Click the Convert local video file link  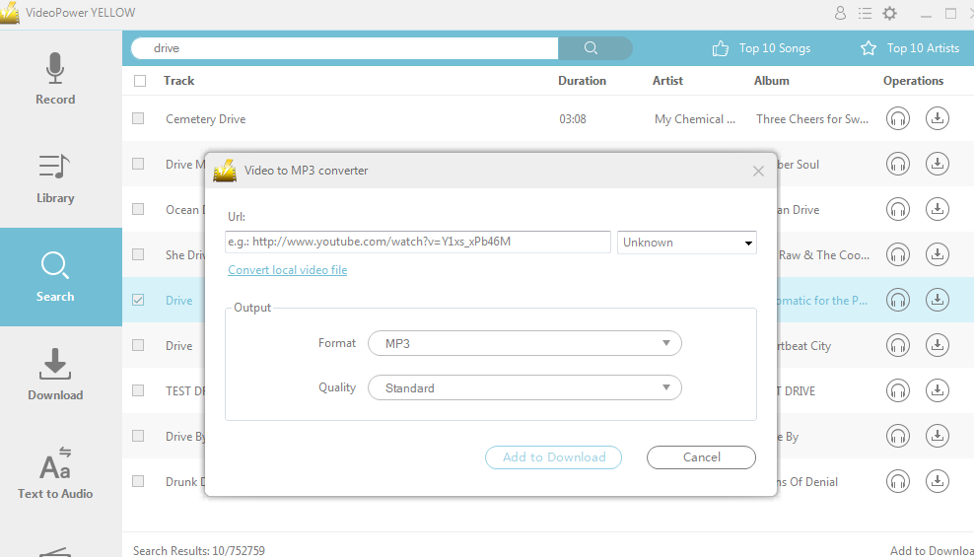(x=287, y=270)
